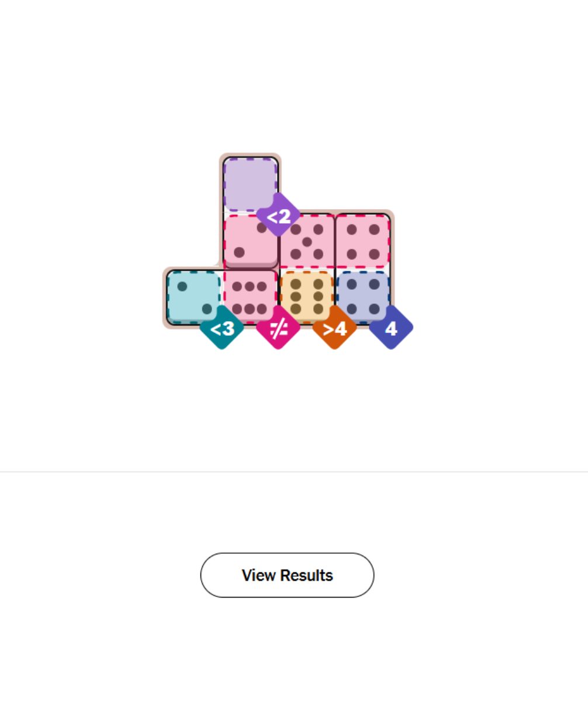This screenshot has height=701, width=588.
Task: Click the teal less-than-3 constraint badge
Action: [222, 328]
